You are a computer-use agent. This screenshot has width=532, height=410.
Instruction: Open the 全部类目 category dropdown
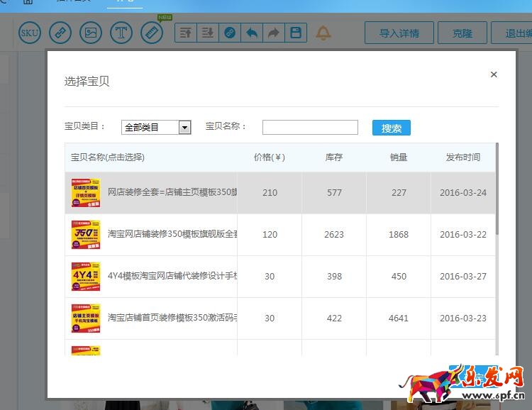pyautogui.click(x=156, y=128)
